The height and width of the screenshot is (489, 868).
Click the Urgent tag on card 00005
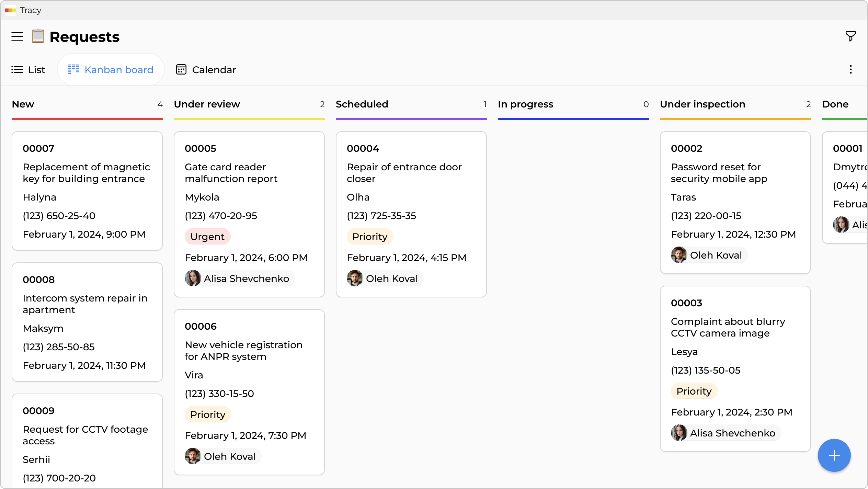click(x=207, y=237)
